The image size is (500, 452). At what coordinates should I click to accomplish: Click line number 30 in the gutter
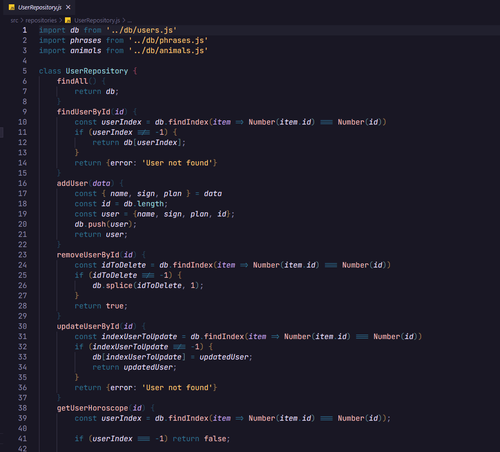point(22,326)
